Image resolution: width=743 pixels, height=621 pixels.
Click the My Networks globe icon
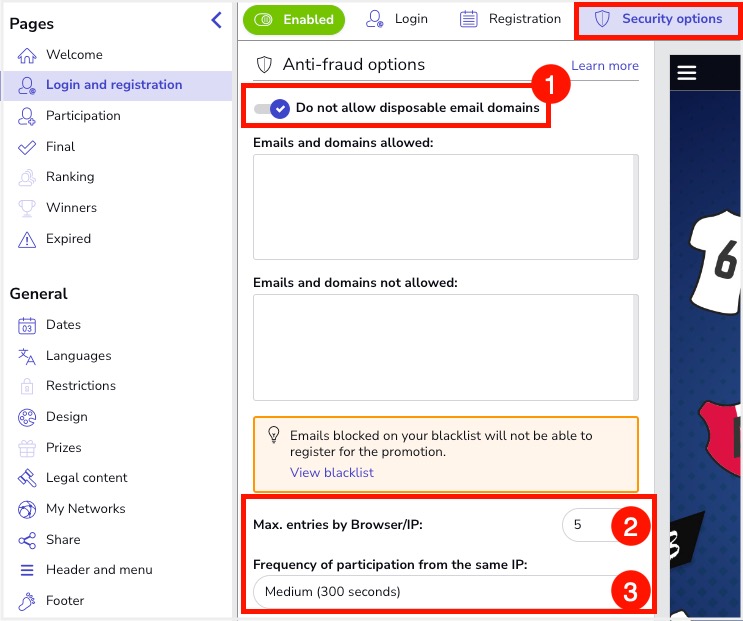[27, 509]
